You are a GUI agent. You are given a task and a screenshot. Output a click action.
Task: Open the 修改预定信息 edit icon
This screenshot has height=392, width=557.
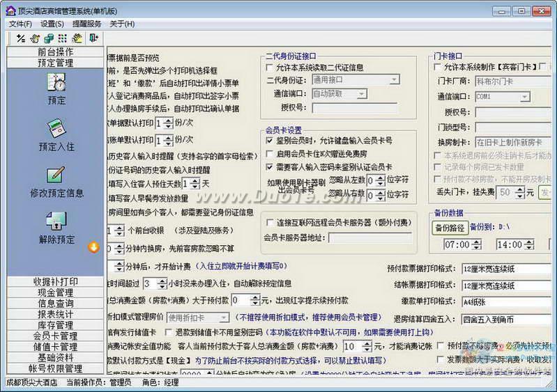tap(56, 177)
